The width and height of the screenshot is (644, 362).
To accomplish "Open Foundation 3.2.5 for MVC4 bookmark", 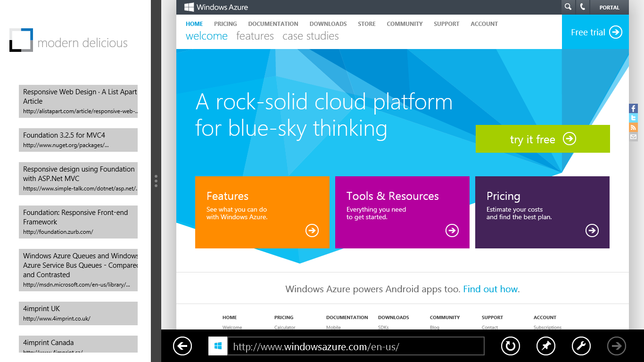I will [78, 140].
